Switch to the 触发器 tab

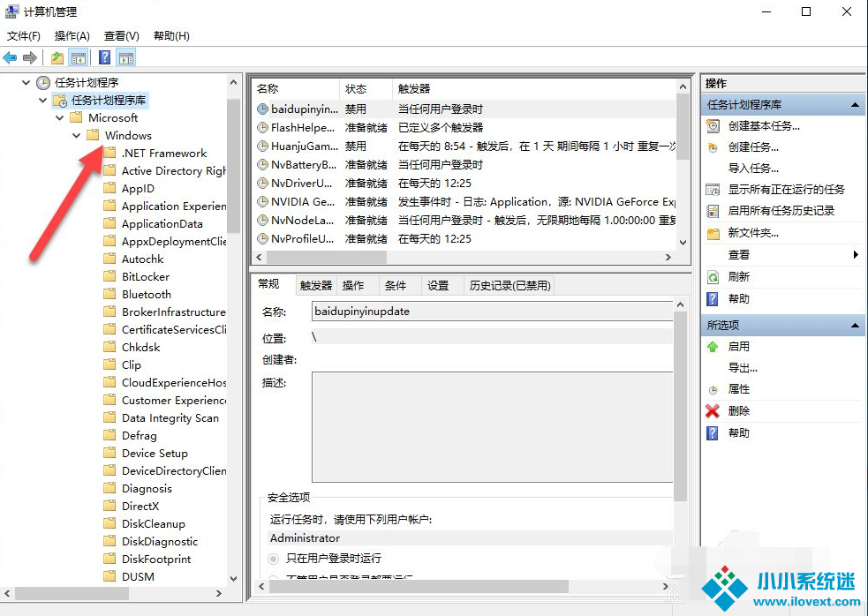coord(316,286)
